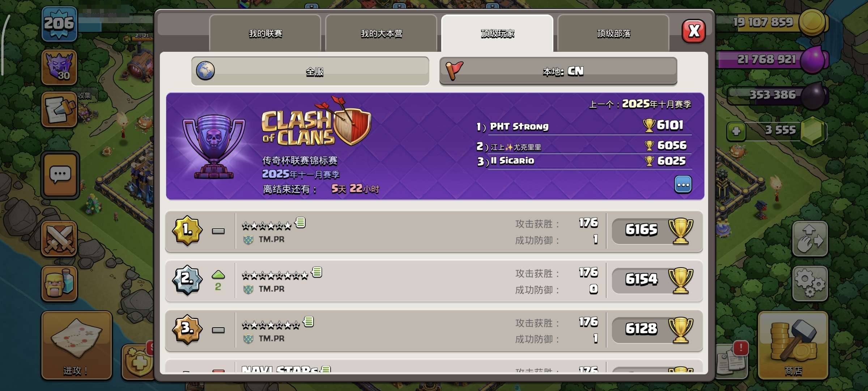This screenshot has width=868, height=391.
Task: Switch to the 我的联赛 tab
Action: pos(265,34)
